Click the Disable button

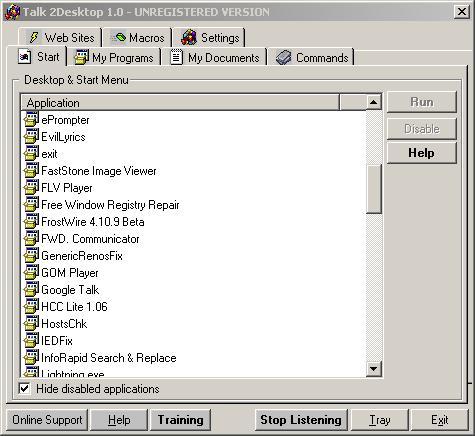click(x=422, y=129)
